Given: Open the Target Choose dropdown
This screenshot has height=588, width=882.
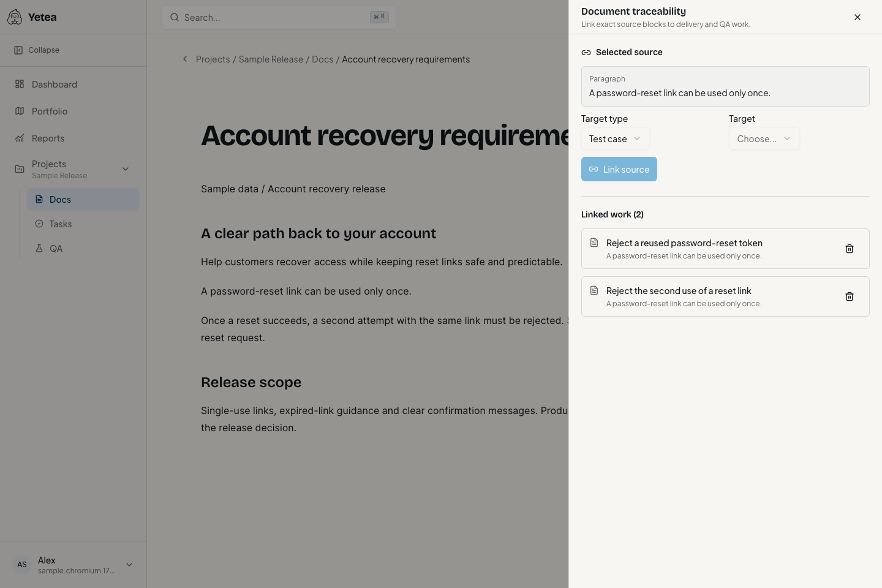Looking at the screenshot, I should [764, 139].
